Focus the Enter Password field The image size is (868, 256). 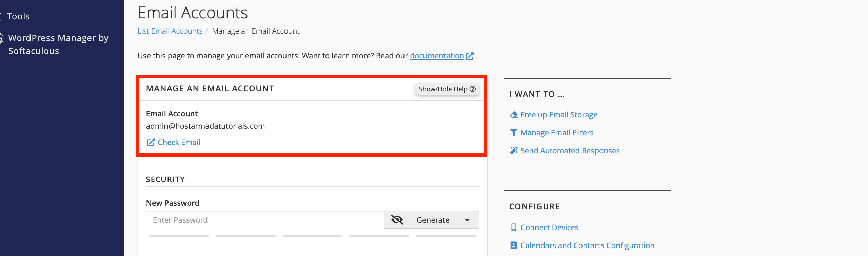coord(265,220)
